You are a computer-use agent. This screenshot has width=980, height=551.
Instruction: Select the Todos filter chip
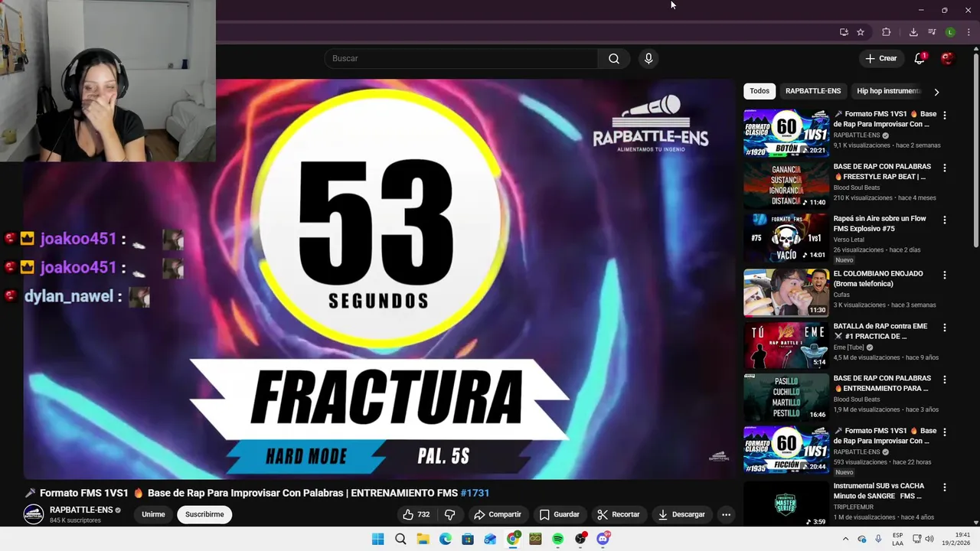[x=759, y=91]
